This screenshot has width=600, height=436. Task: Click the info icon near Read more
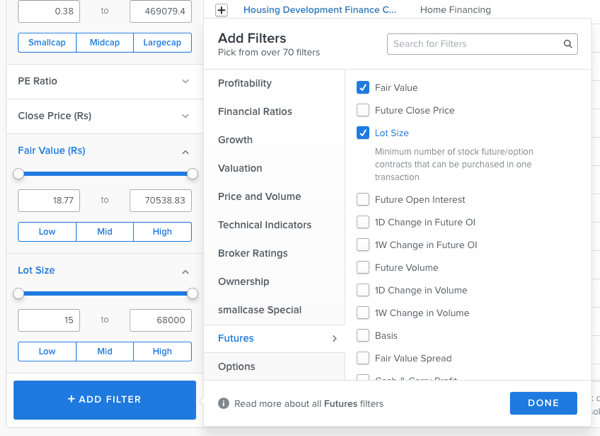(x=224, y=404)
